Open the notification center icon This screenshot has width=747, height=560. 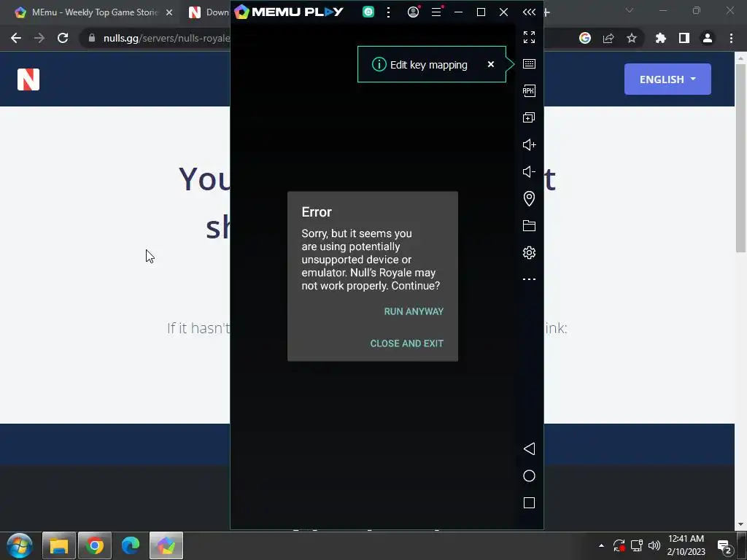pos(724,547)
